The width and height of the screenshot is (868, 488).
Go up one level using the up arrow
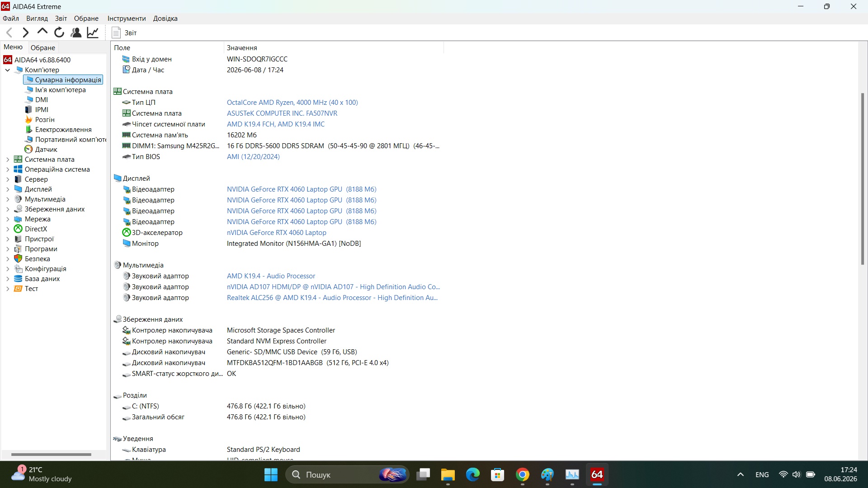click(x=42, y=32)
